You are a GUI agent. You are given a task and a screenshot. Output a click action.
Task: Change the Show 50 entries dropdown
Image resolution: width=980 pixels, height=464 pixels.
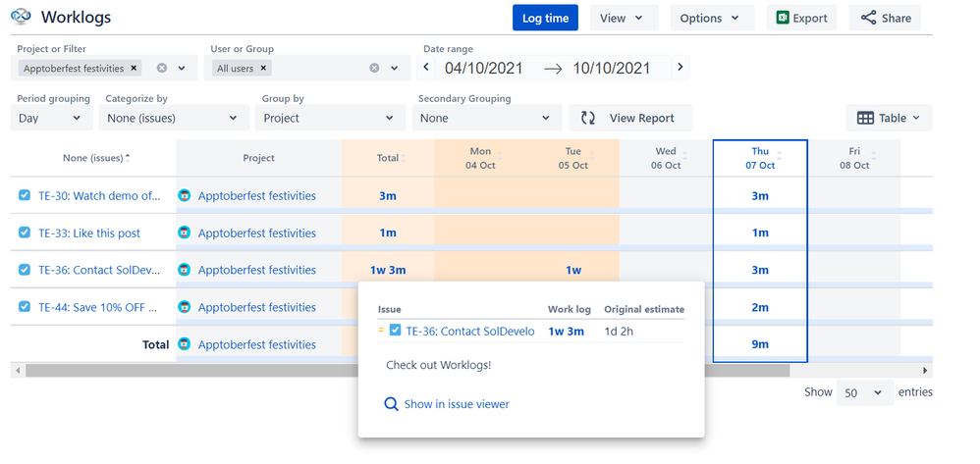[x=864, y=392]
